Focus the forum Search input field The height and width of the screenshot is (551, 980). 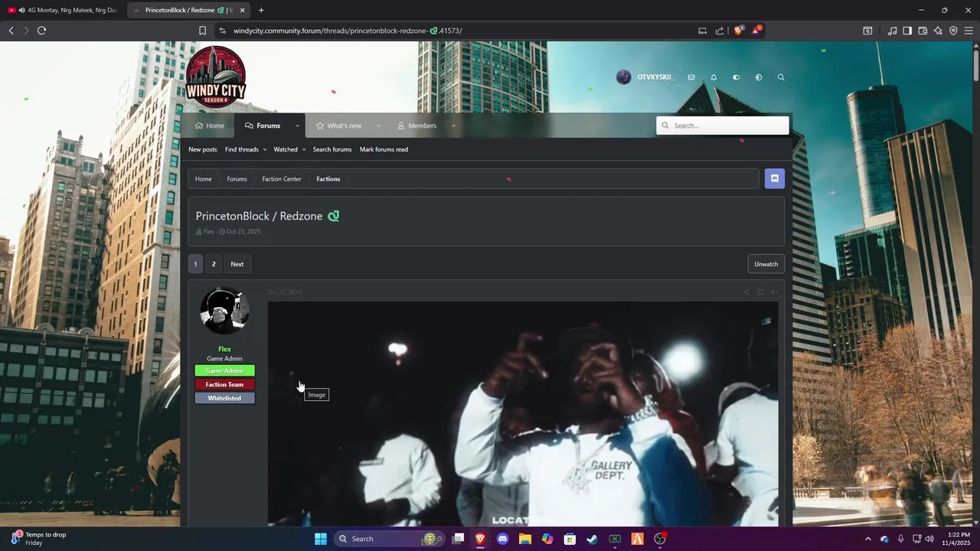coord(723,126)
